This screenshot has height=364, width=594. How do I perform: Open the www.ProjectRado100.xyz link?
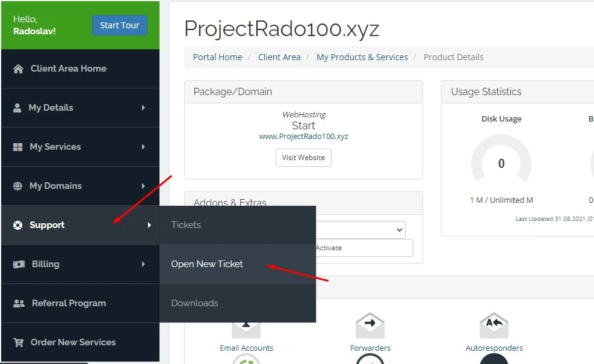point(303,136)
